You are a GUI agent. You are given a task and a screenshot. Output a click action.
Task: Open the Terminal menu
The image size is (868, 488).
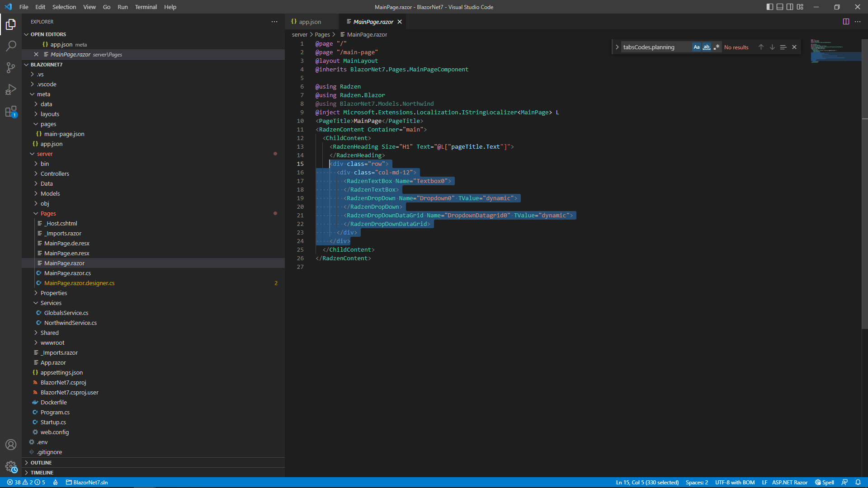pyautogui.click(x=146, y=7)
